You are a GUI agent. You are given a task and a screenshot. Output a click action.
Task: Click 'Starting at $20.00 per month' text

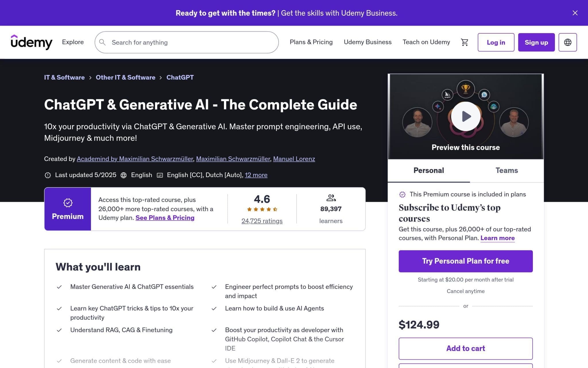click(466, 280)
